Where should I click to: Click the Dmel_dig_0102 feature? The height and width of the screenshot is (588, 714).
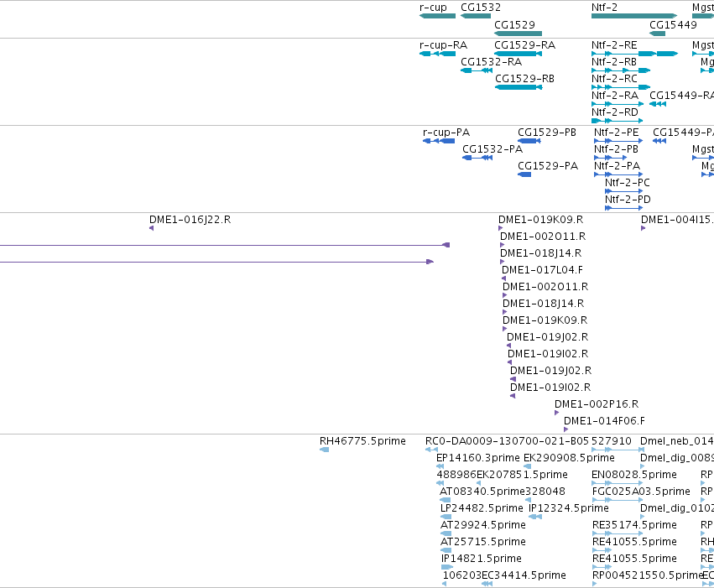click(643, 518)
